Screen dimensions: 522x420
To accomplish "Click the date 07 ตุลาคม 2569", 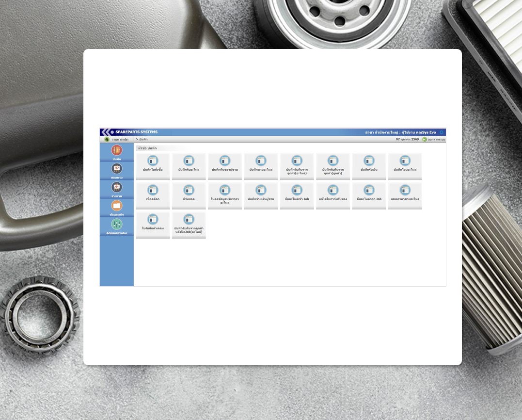I will click(x=407, y=139).
